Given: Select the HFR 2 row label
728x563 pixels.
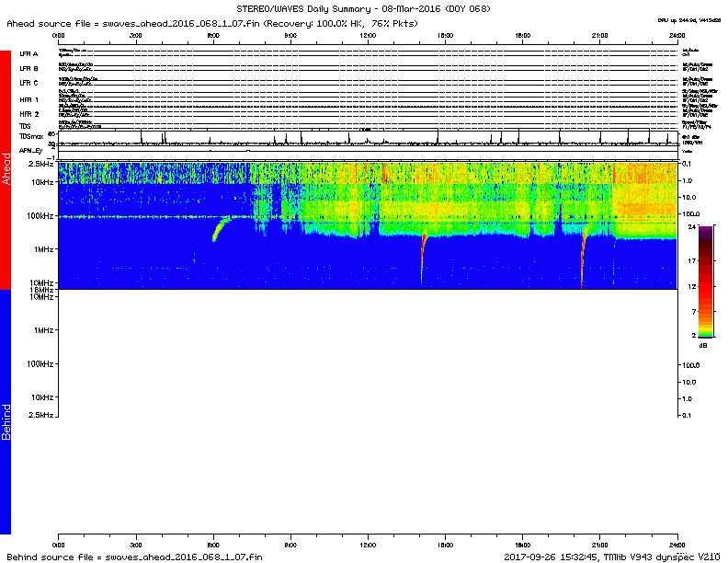Looking at the screenshot, I should pos(29,114).
